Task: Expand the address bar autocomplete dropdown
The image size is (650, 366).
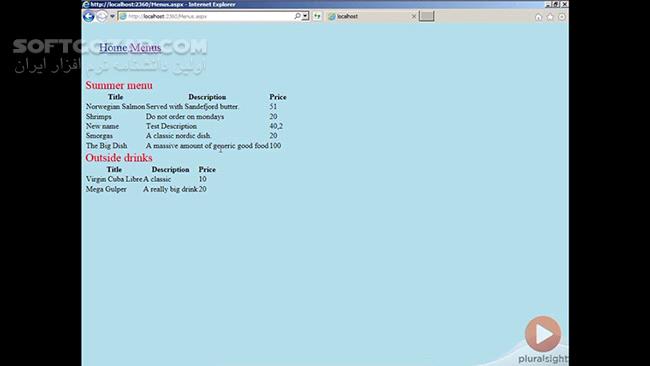Action: pyautogui.click(x=305, y=16)
